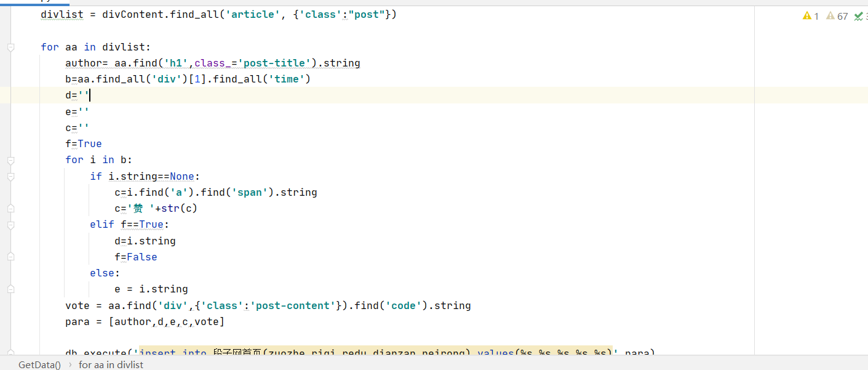Place cursor on divlist = divContent.find_all line

pyautogui.click(x=219, y=15)
